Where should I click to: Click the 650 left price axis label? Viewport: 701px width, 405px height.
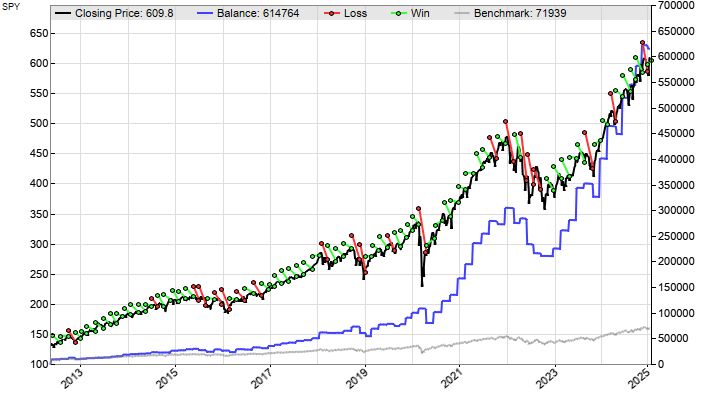pyautogui.click(x=36, y=33)
